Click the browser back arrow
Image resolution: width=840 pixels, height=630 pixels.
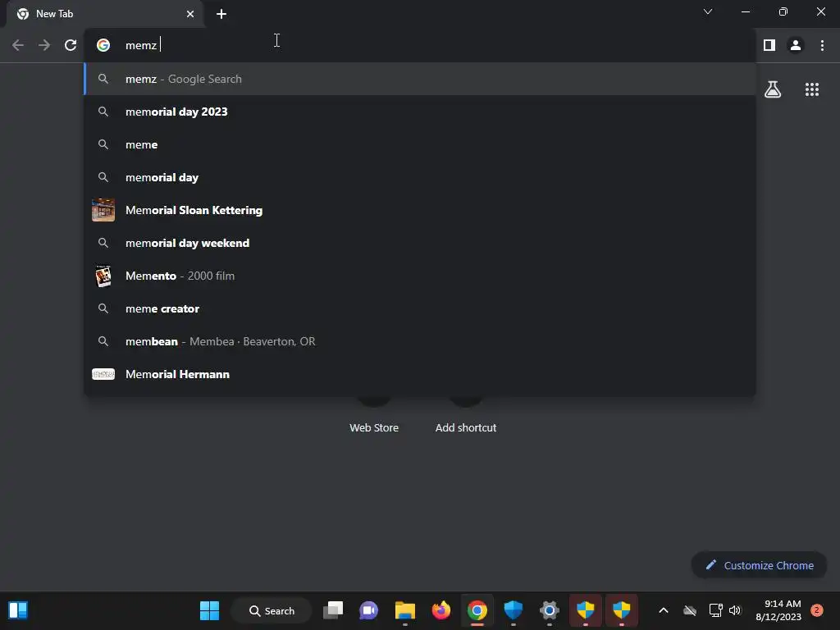(18, 45)
